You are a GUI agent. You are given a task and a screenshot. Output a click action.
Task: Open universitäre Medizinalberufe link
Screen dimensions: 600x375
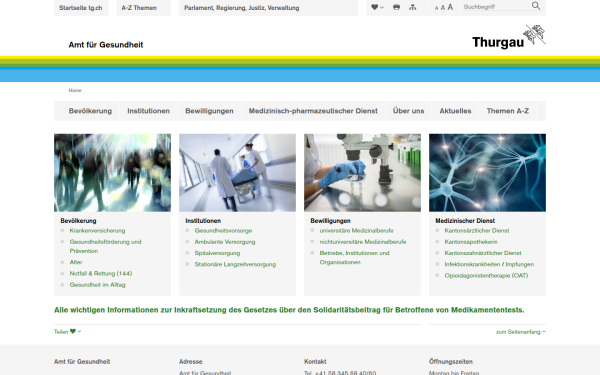click(356, 231)
